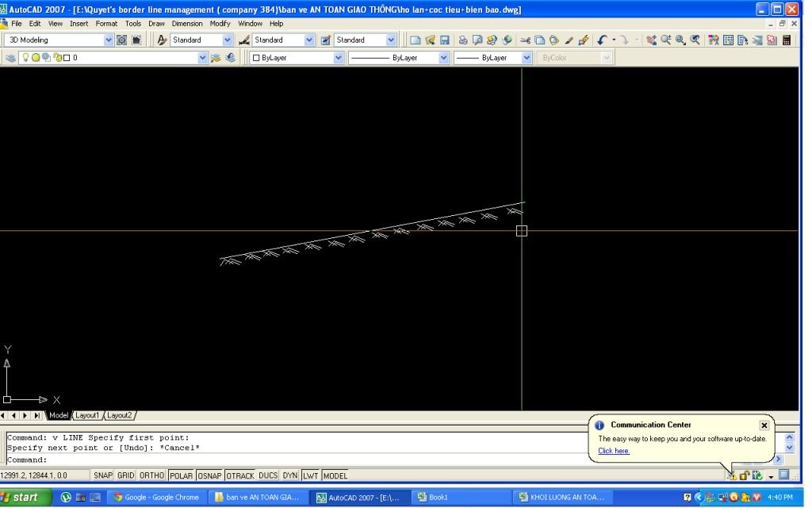Click the Publish icon
The image size is (812, 508).
pyautogui.click(x=492, y=40)
